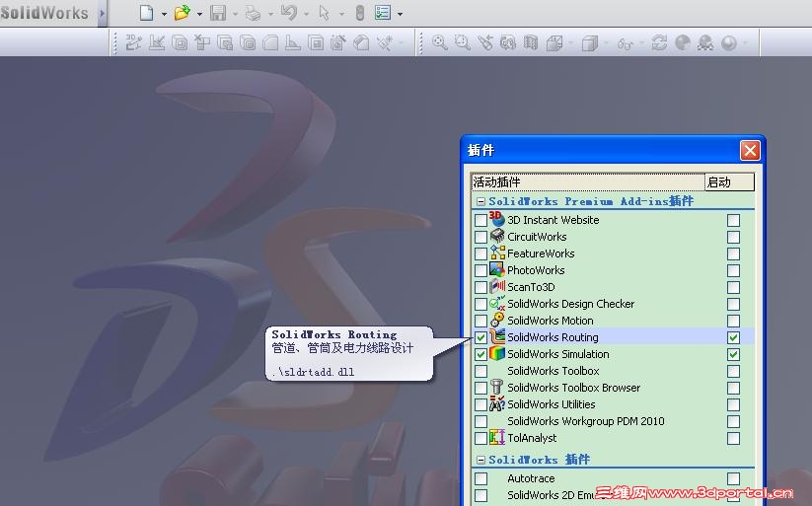
Task: Click the Zoom to Area icon
Action: 463,42
